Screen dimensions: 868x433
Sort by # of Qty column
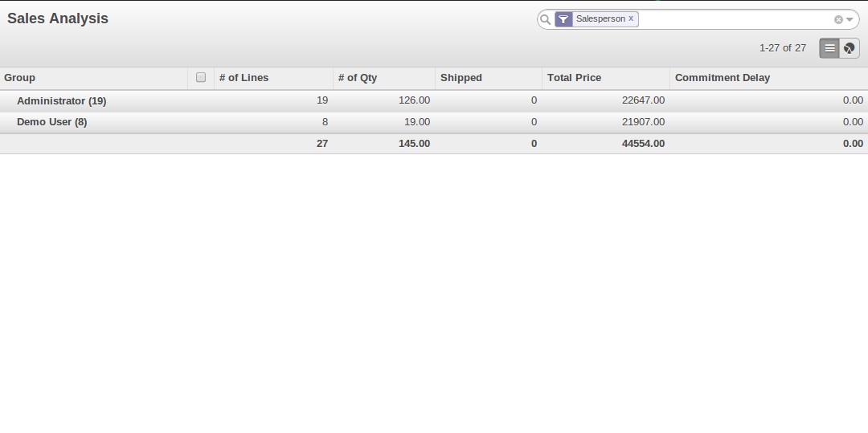coord(358,78)
